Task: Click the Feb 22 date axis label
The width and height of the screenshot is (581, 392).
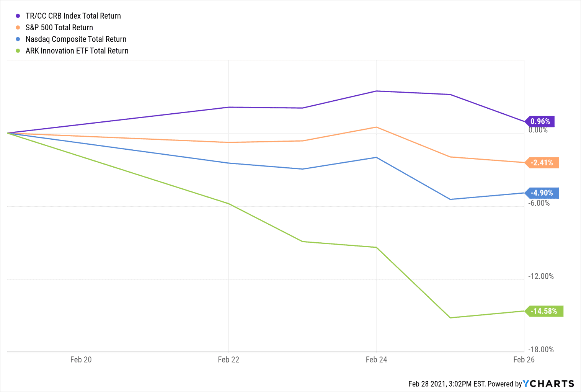Action: (228, 359)
